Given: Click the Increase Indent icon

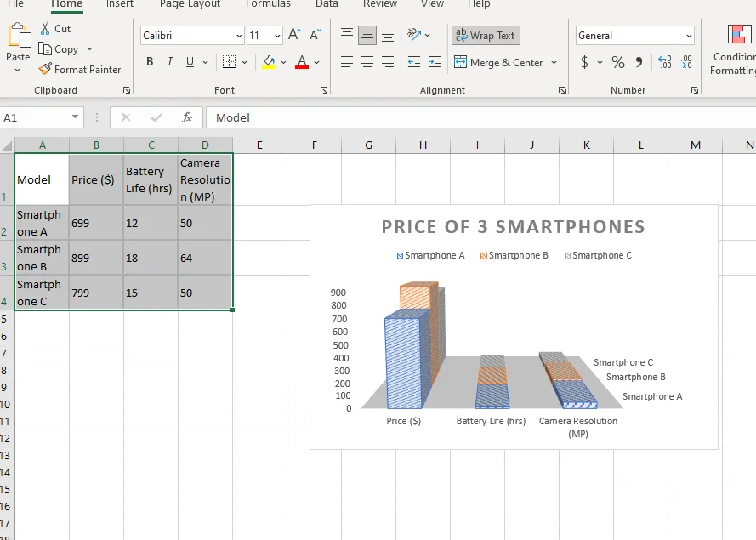Looking at the screenshot, I should click(434, 62).
